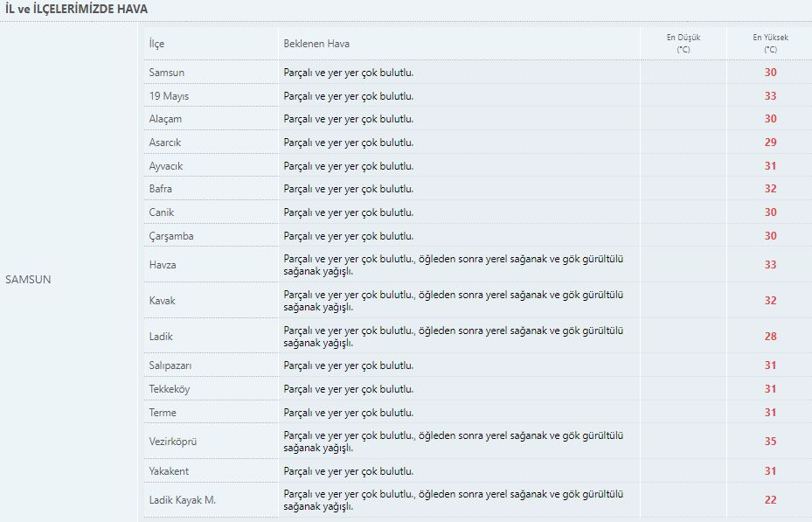This screenshot has width=812, height=522.
Task: Click Vezirköprü high temperature value 35
Action: click(770, 442)
